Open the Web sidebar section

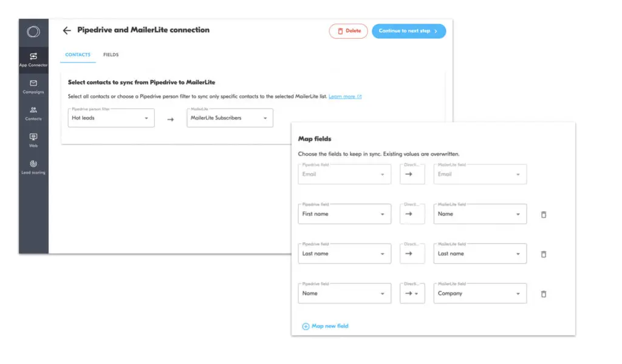[x=33, y=140]
